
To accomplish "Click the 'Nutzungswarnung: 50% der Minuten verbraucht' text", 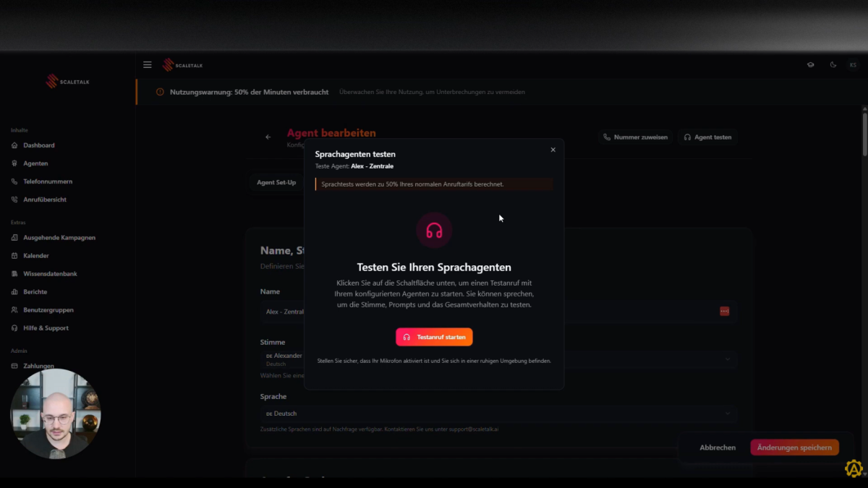I will 249,92.
